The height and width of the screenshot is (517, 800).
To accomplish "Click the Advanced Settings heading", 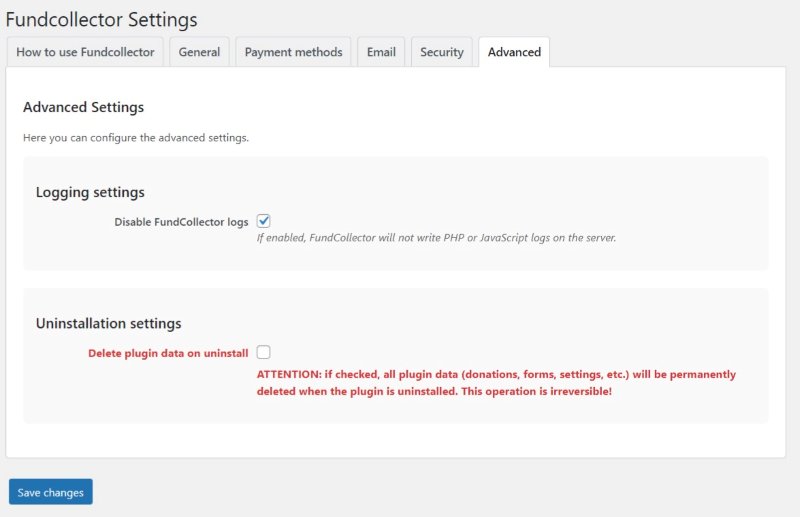I will point(84,107).
